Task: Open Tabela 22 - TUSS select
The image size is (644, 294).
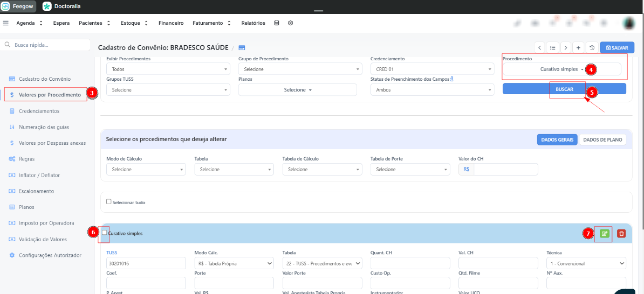Action: (323, 263)
